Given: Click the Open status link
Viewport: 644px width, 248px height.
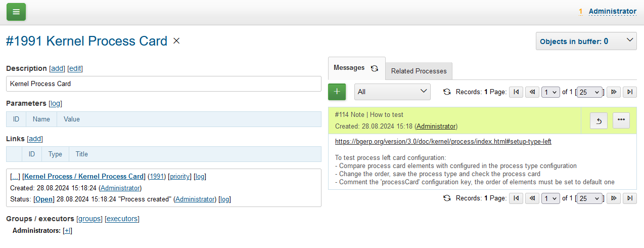Looking at the screenshot, I should pyautogui.click(x=43, y=199).
